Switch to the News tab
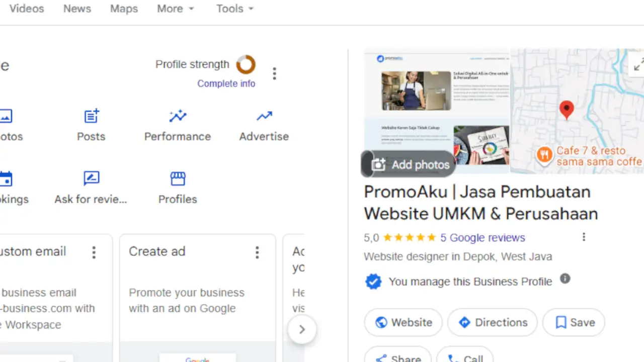Viewport: 644px width, 362px height. 77,9
